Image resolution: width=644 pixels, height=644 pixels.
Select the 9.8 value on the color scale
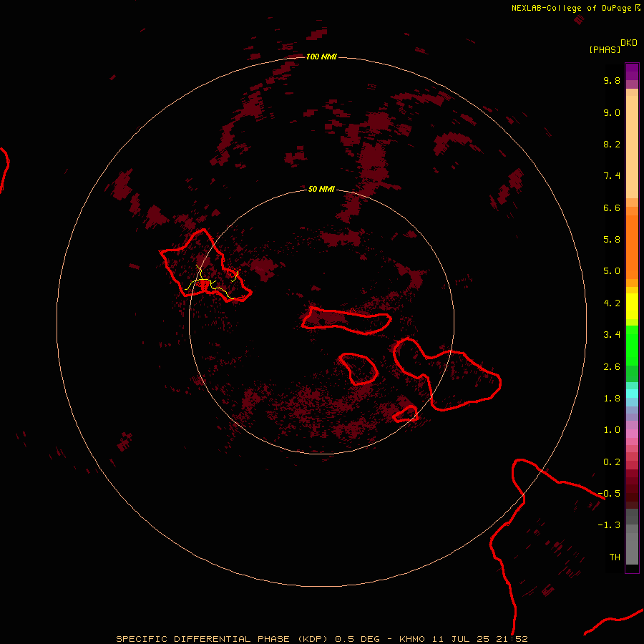pos(612,80)
